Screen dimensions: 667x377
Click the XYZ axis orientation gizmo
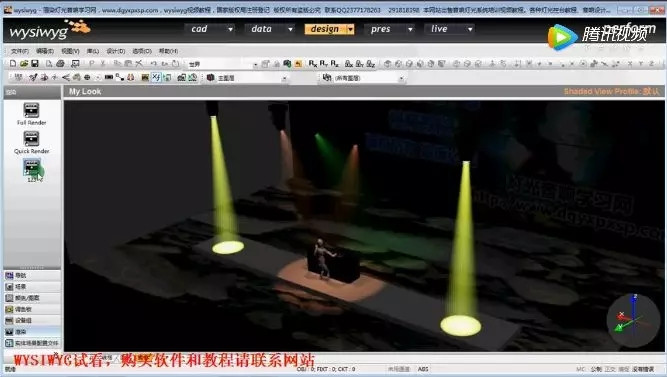pos(633,320)
